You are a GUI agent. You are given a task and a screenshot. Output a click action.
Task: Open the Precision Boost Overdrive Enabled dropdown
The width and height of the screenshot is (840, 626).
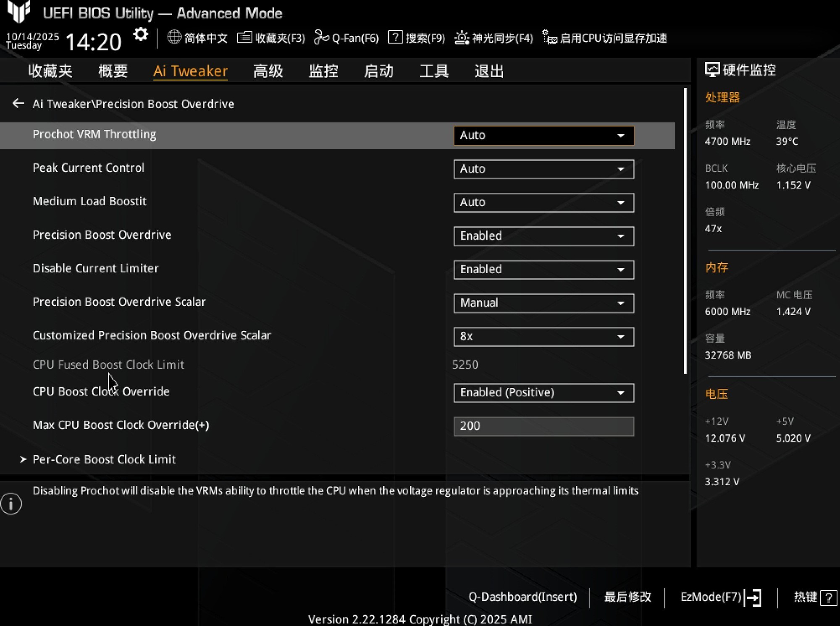tap(543, 236)
